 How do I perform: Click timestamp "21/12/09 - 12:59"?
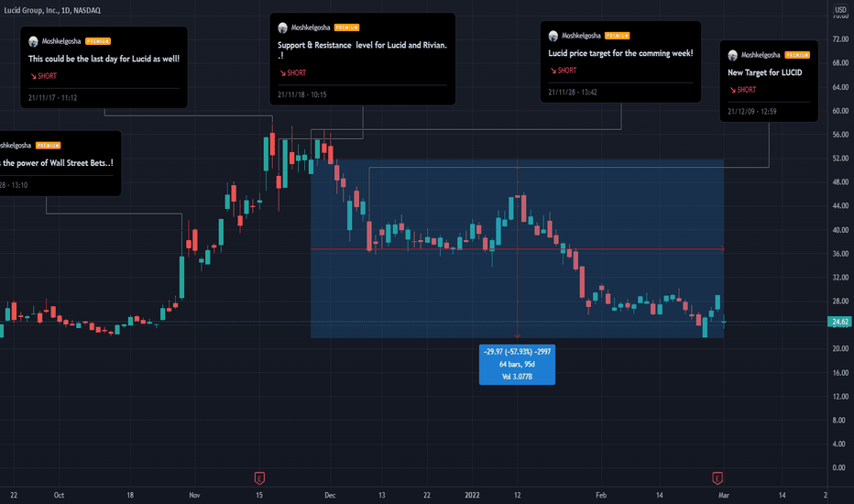coord(752,112)
